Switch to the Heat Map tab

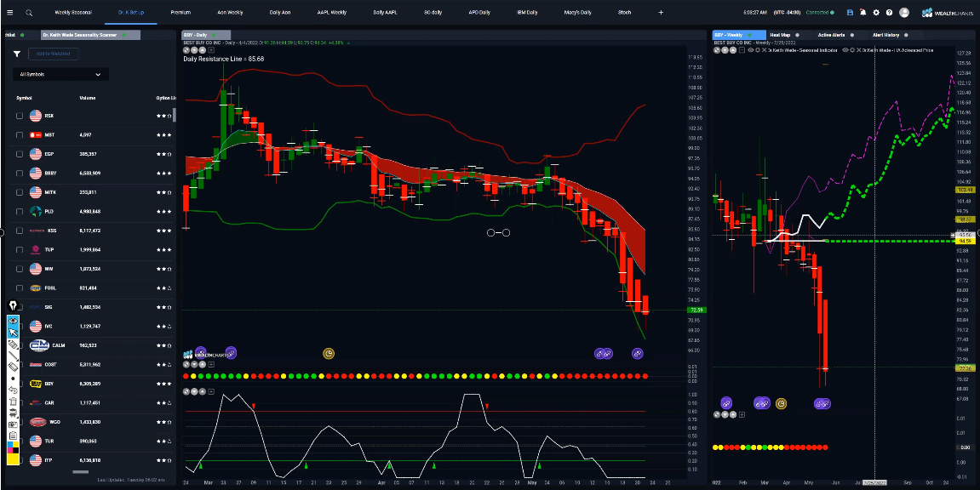780,35
